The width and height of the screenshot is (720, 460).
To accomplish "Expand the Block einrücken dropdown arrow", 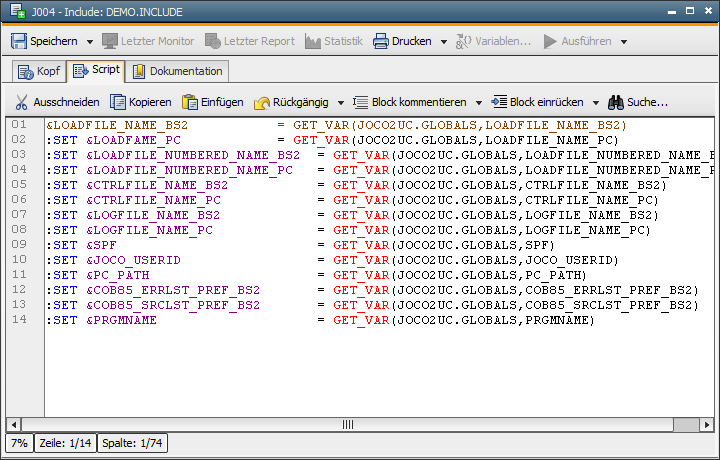I will tap(594, 102).
